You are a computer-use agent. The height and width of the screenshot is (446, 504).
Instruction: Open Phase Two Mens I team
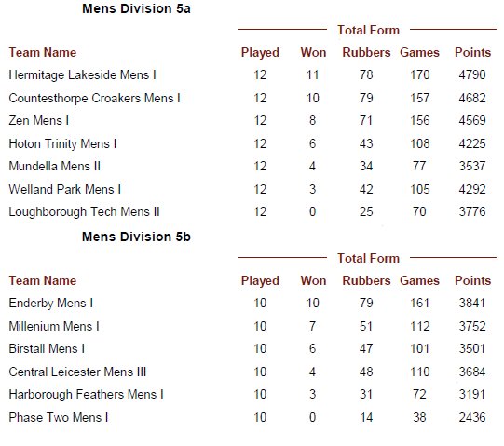[58, 418]
